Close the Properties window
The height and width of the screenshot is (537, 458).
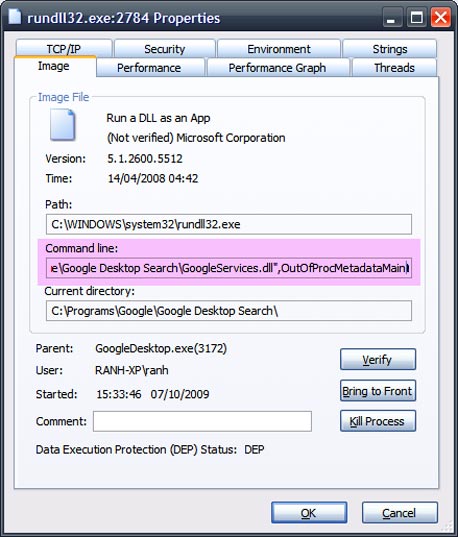(441, 17)
